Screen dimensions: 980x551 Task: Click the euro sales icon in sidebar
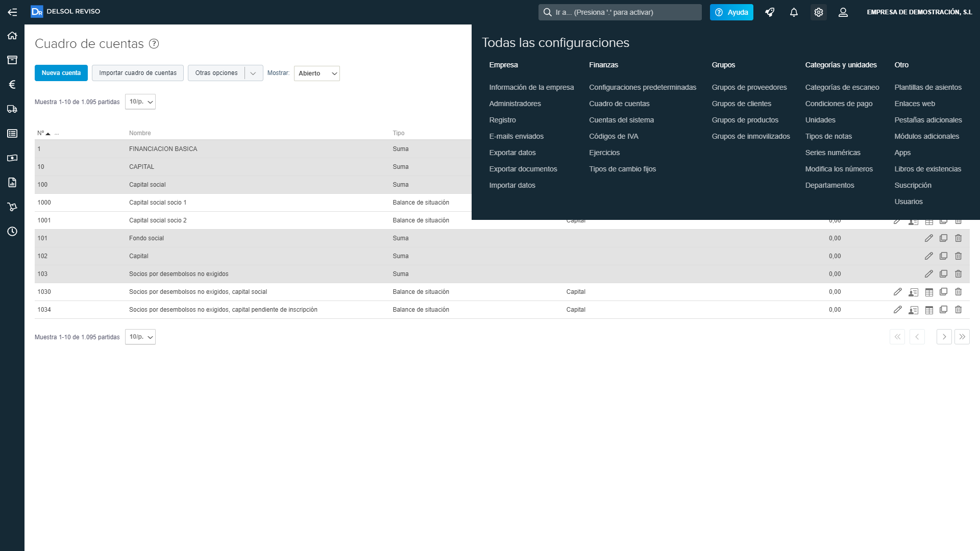click(12, 85)
